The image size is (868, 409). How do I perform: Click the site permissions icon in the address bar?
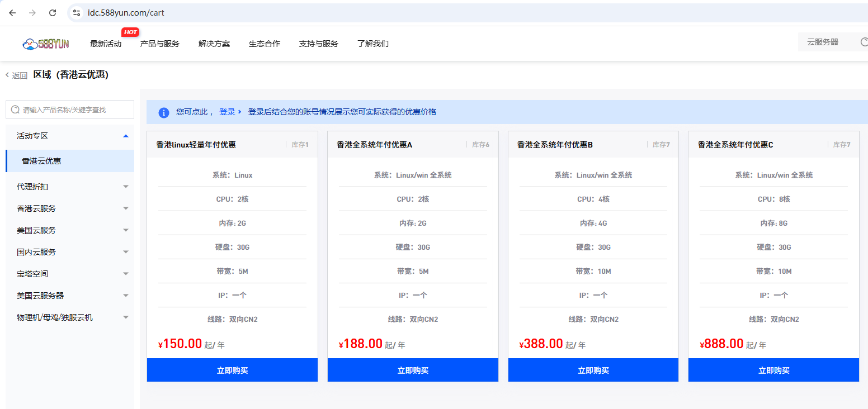click(x=76, y=11)
